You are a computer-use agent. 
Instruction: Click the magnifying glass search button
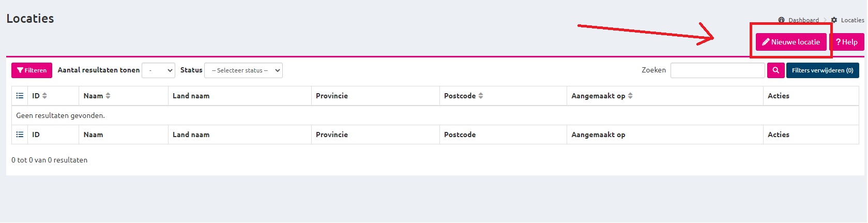point(775,70)
